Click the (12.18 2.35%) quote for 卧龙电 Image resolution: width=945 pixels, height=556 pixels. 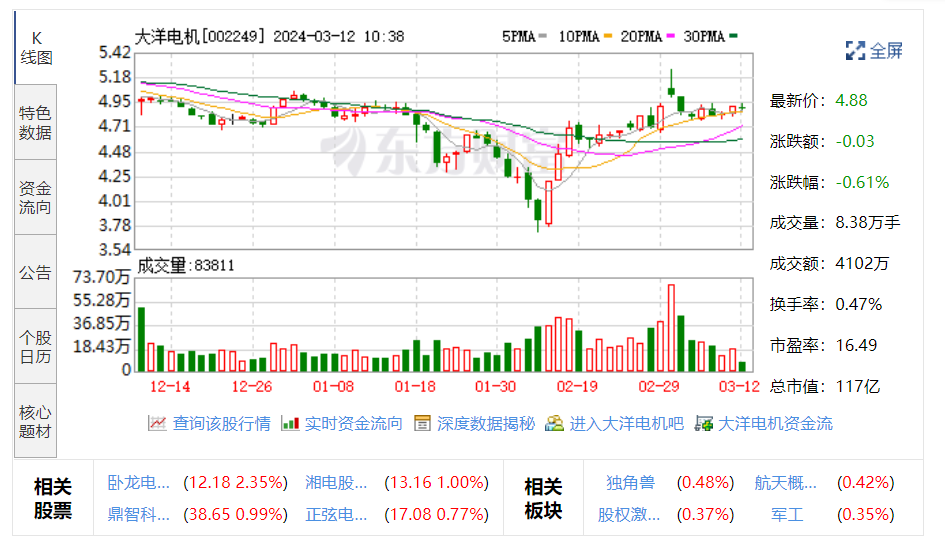click(236, 483)
